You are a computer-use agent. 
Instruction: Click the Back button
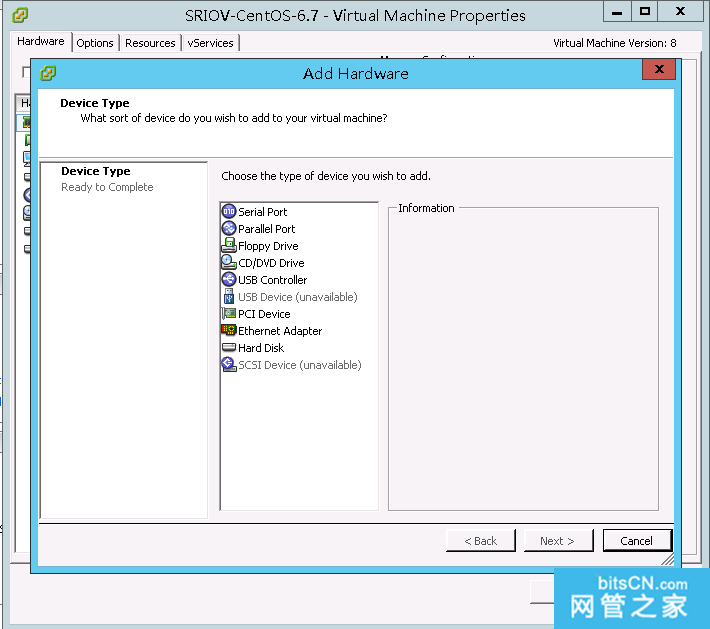480,541
